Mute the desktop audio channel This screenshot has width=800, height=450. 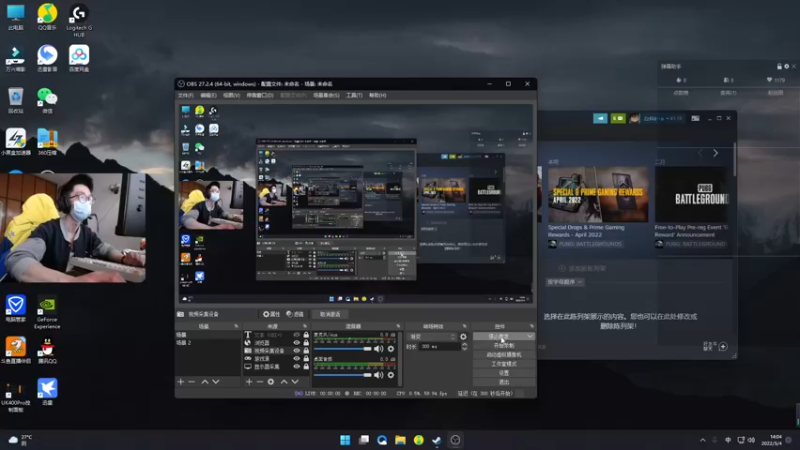[379, 375]
